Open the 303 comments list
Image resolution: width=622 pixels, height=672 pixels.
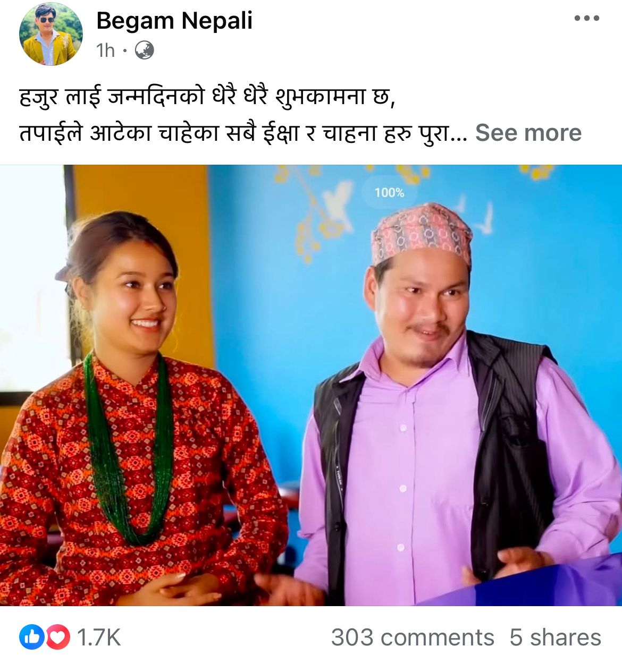(413, 637)
